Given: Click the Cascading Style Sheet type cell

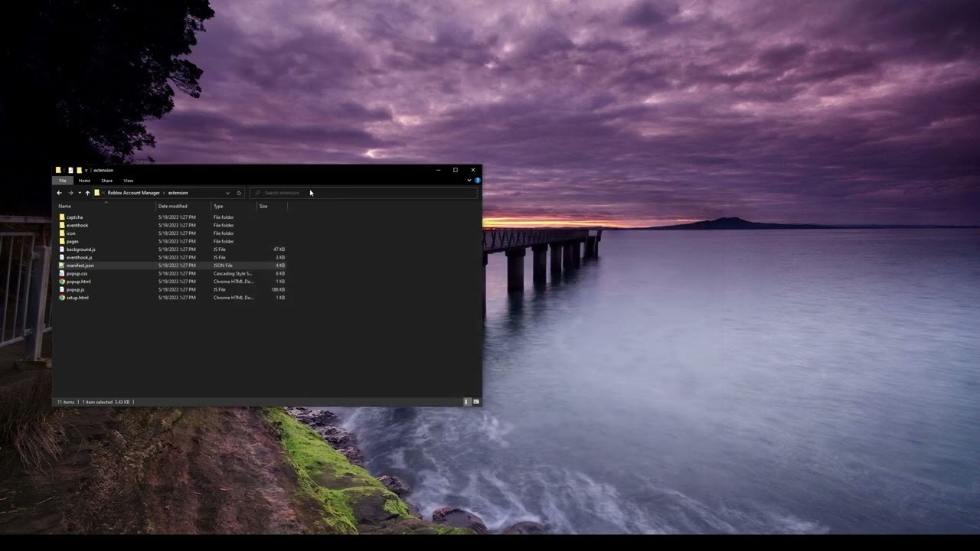Looking at the screenshot, I should 233,273.
